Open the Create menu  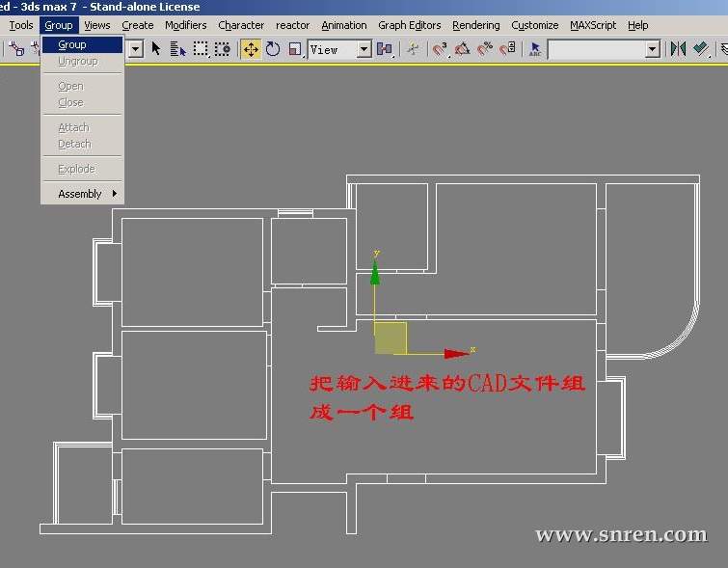[138, 25]
